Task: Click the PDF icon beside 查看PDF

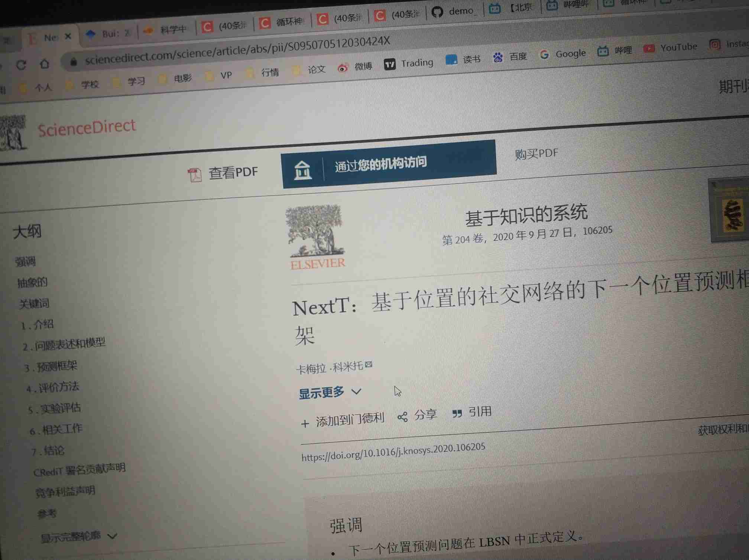Action: click(x=194, y=175)
